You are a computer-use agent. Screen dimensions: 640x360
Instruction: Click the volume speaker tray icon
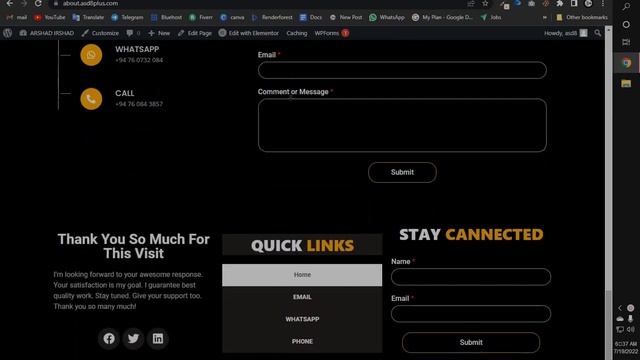click(631, 329)
